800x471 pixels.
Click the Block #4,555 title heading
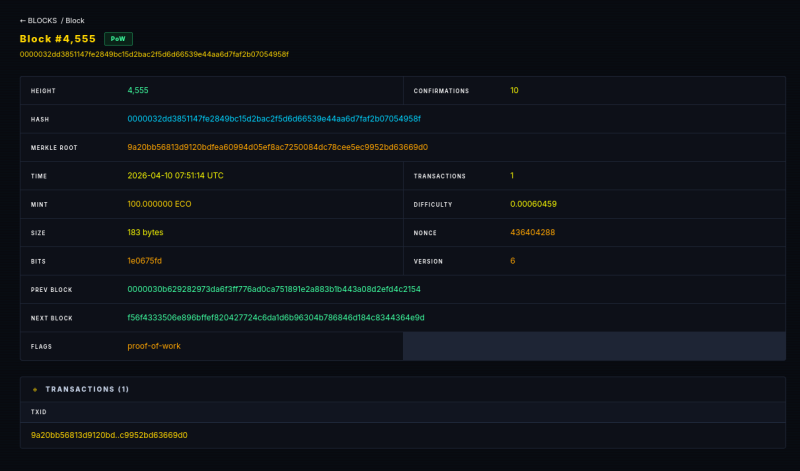pos(58,38)
